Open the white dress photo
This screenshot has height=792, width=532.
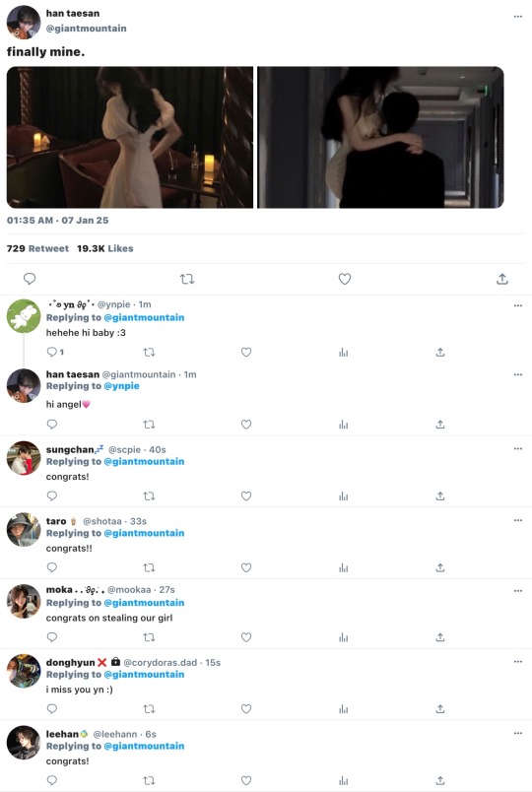tap(130, 137)
